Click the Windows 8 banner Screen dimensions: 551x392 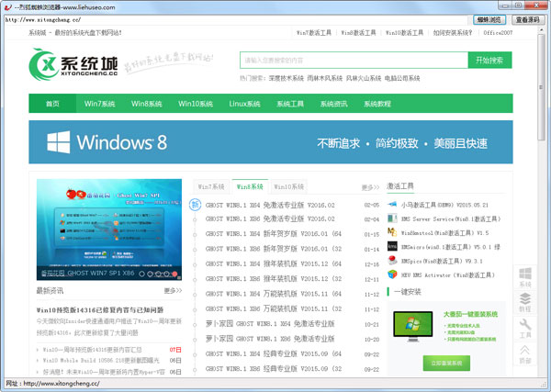pos(271,142)
